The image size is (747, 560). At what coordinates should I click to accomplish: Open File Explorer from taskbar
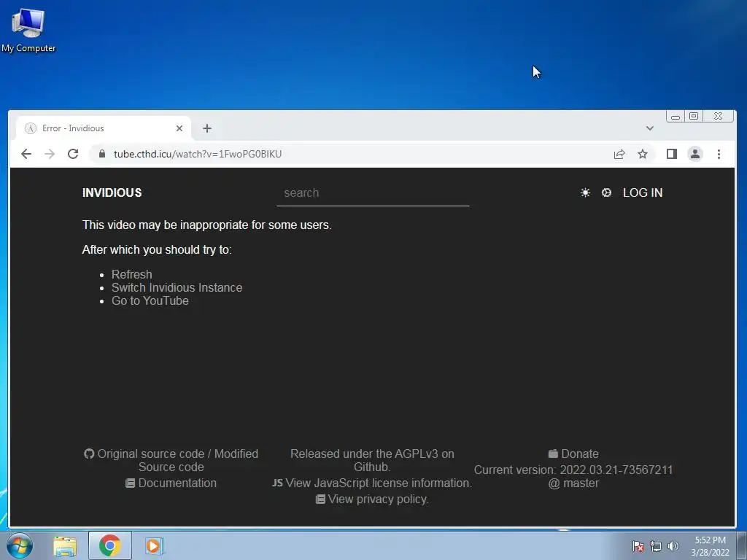pyautogui.click(x=65, y=546)
